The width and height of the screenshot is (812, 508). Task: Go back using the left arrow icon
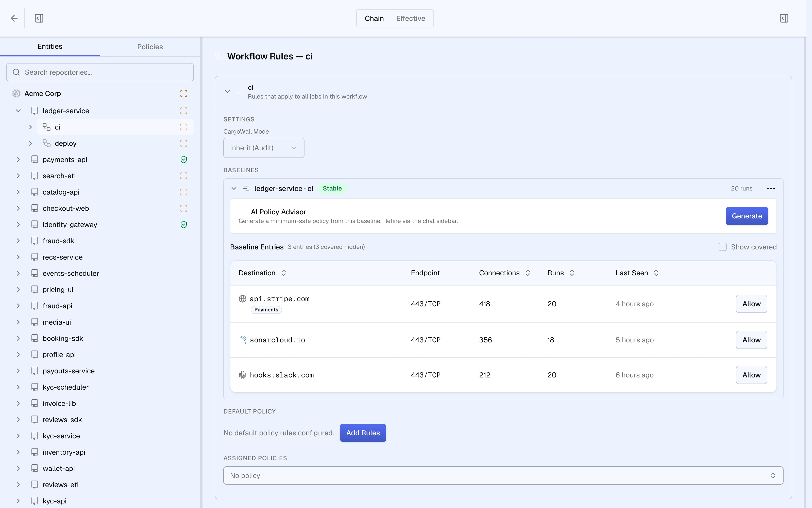14,18
